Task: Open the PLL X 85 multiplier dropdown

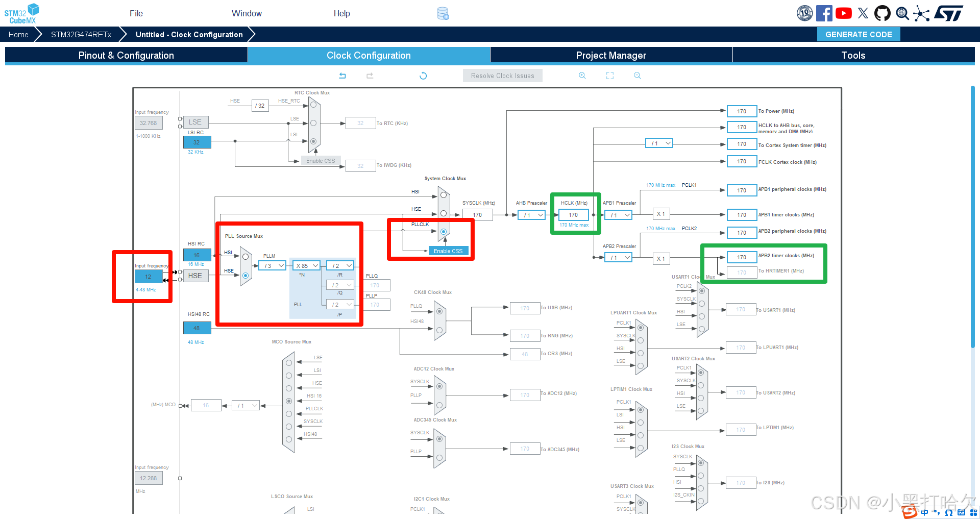Action: pyautogui.click(x=307, y=266)
